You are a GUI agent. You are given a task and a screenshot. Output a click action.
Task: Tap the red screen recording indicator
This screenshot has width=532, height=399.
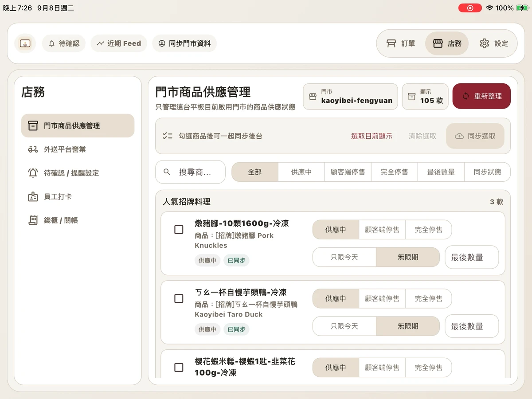click(470, 8)
